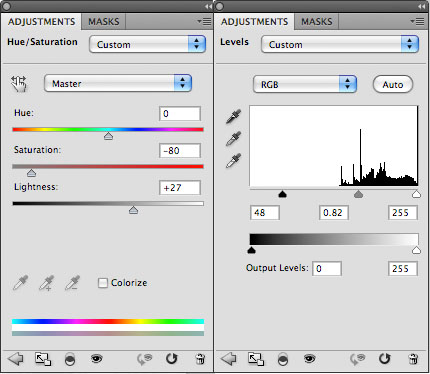Open the RGB channel dropdown
Image resolution: width=430 pixels, height=374 pixels.
pyautogui.click(x=305, y=84)
